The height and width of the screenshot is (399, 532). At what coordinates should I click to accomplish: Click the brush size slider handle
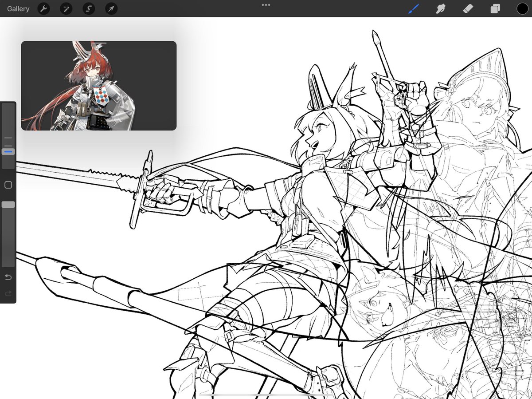point(8,151)
